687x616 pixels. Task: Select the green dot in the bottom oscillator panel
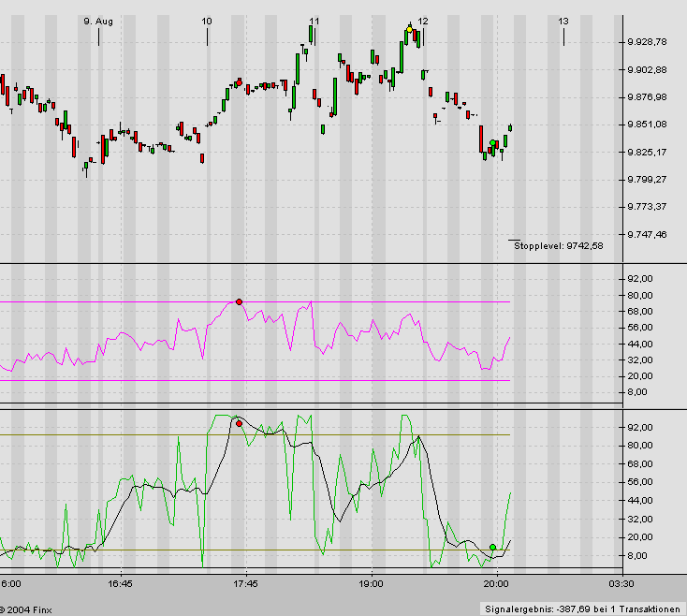pyautogui.click(x=492, y=548)
